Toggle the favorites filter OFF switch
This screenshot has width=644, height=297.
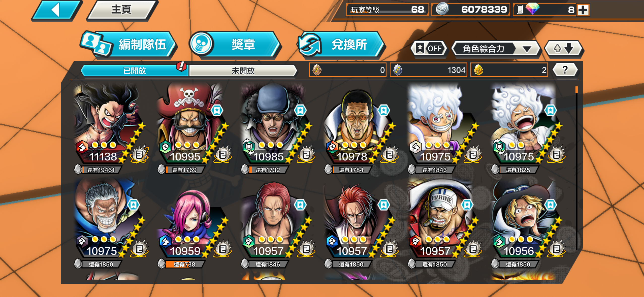tap(429, 48)
